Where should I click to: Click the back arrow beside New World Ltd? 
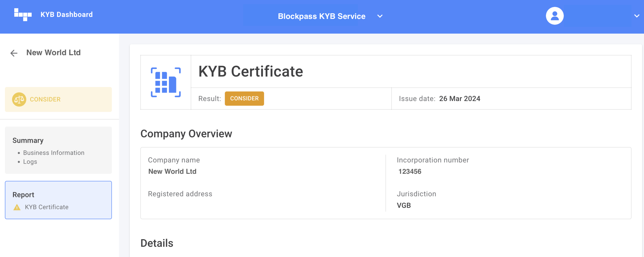pyautogui.click(x=14, y=53)
